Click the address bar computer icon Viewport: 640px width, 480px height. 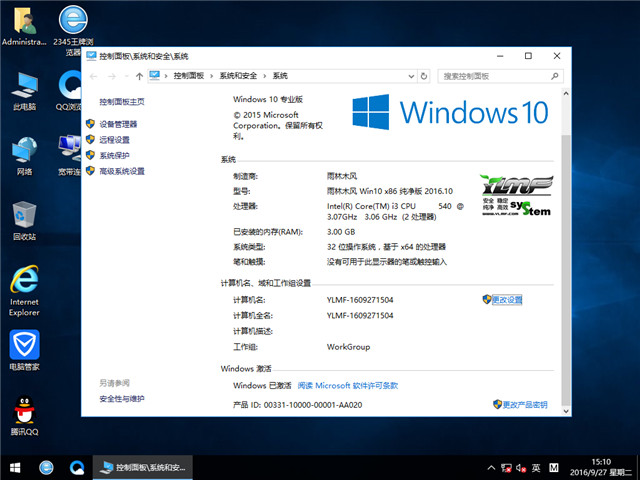pyautogui.click(x=154, y=76)
